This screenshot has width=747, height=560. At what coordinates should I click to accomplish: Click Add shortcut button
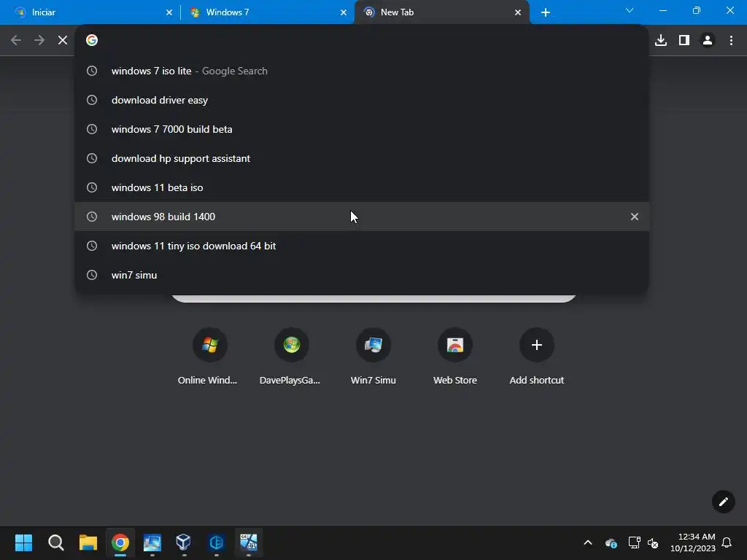tap(536, 356)
